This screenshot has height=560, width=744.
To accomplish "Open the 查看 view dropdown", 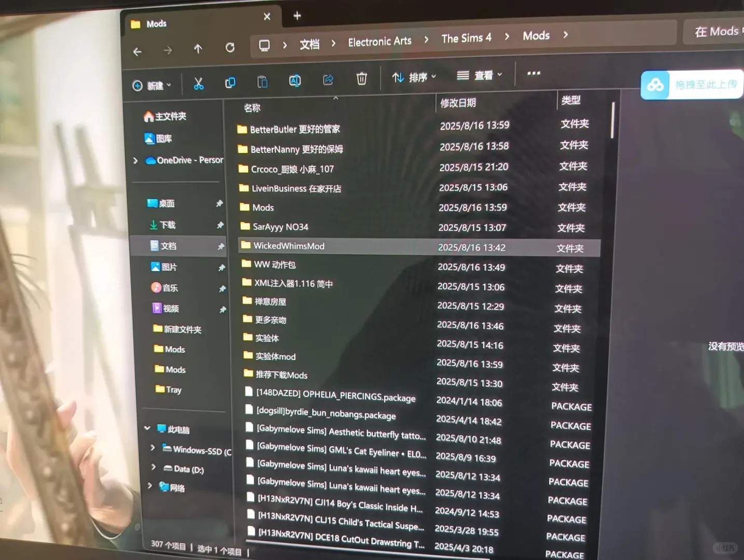I will click(480, 76).
